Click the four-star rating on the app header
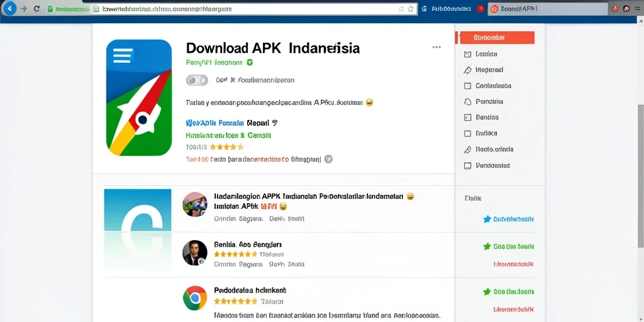This screenshot has width=644, height=322. (226, 147)
